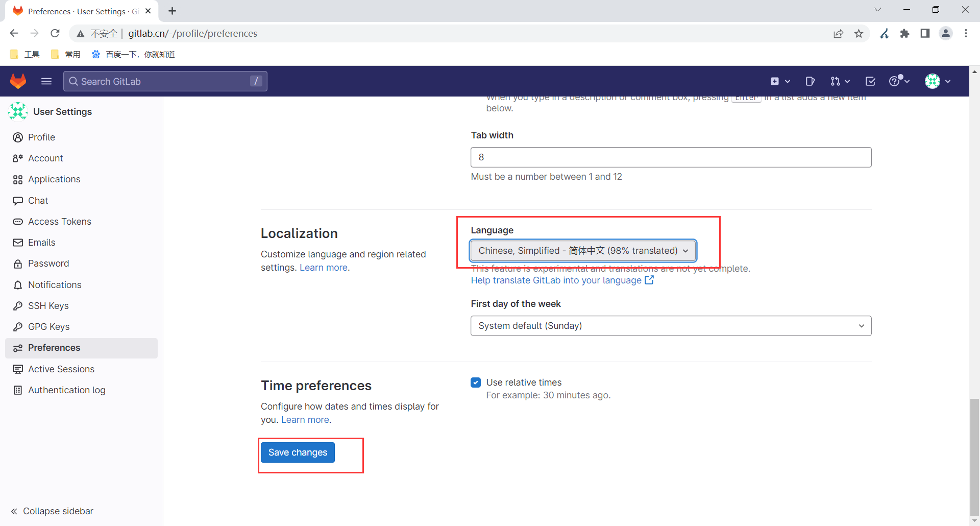Open the 工具 bookmarks folder
Viewport: 980px width, 526px height.
[x=25, y=54]
